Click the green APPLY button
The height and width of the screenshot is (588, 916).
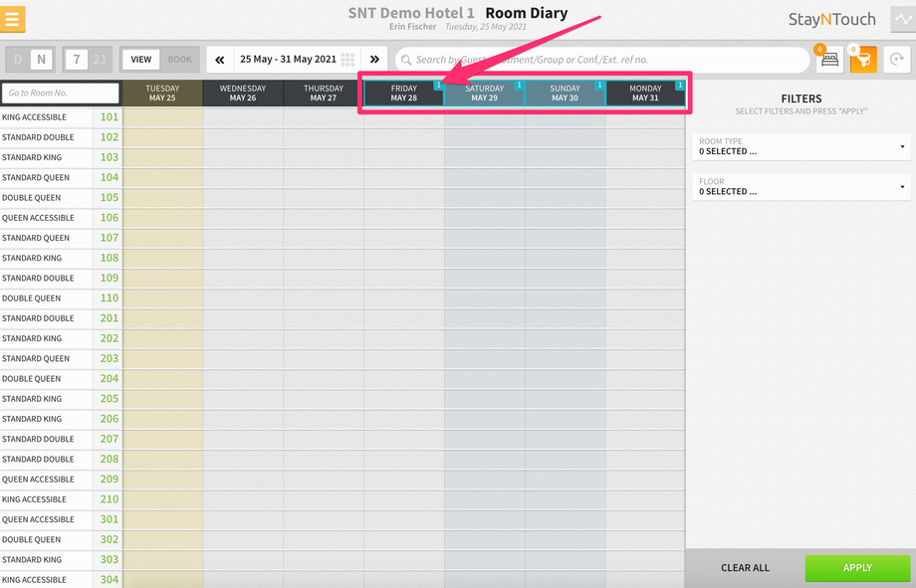857,567
